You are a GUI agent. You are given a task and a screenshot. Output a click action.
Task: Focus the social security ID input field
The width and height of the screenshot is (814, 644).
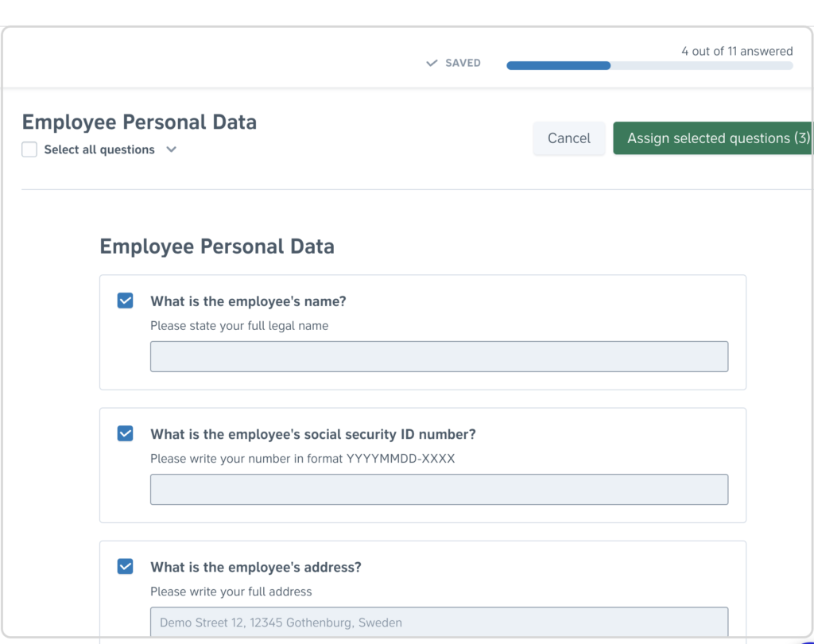click(x=439, y=489)
